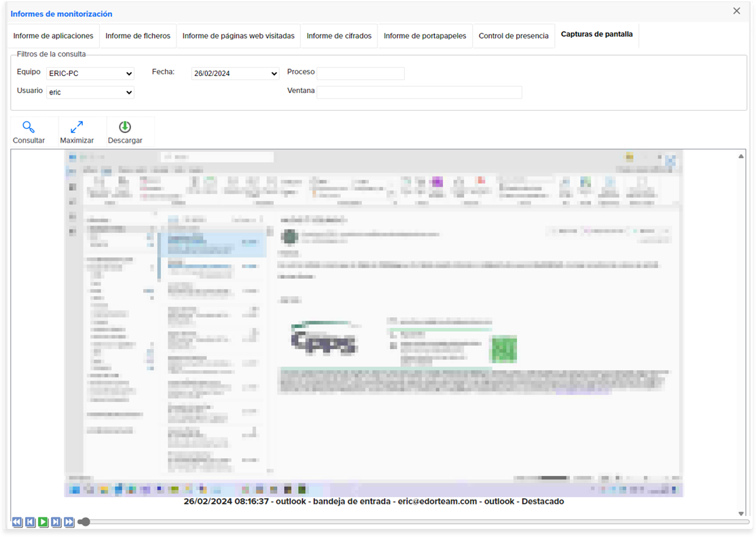Focus the Ventana filter text field
This screenshot has height=537, width=756.
[x=420, y=92]
